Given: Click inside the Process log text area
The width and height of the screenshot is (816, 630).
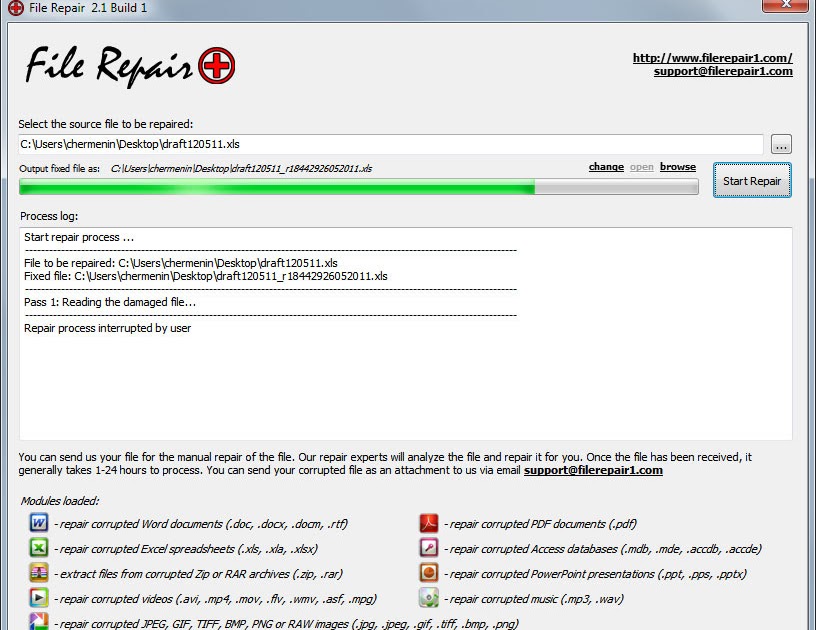Looking at the screenshot, I should click(x=406, y=333).
